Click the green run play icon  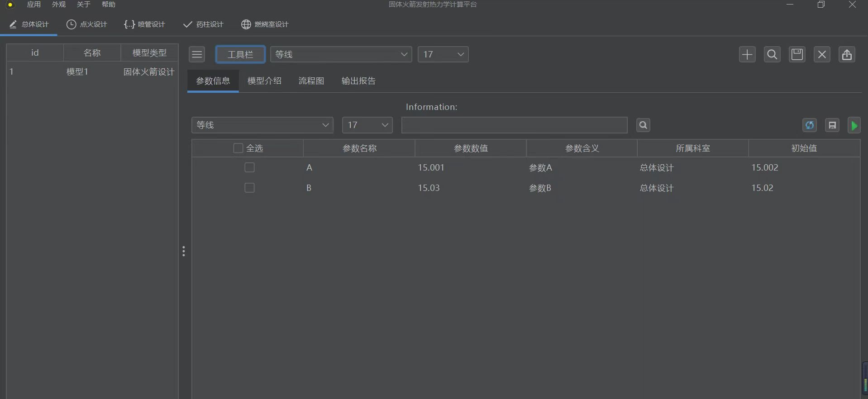[x=854, y=125]
